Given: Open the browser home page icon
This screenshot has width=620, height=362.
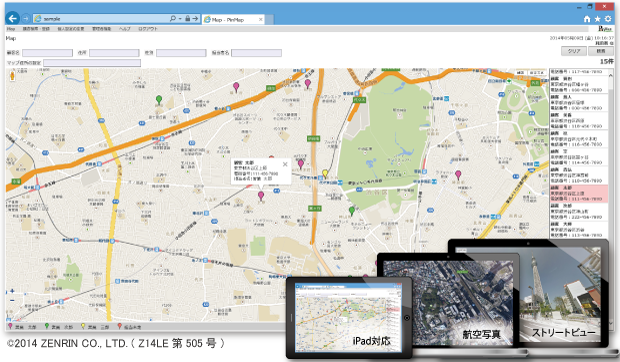Looking at the screenshot, I should click(x=587, y=19).
